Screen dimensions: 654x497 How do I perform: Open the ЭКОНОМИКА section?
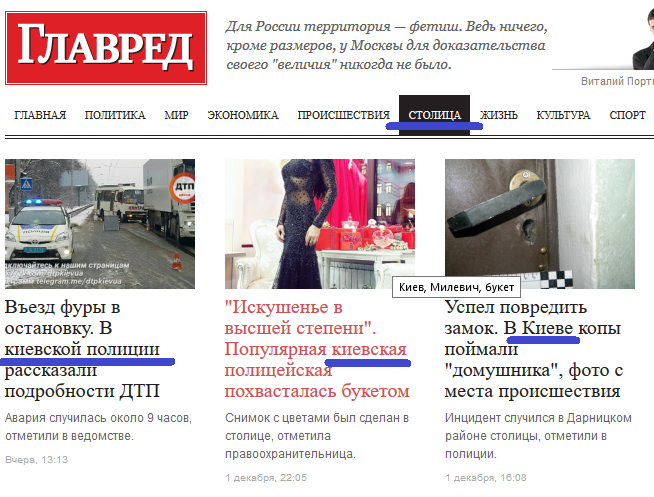[x=243, y=115]
